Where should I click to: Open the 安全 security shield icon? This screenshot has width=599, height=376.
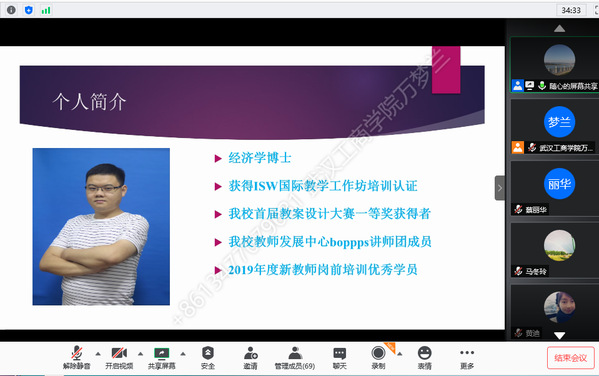click(208, 358)
